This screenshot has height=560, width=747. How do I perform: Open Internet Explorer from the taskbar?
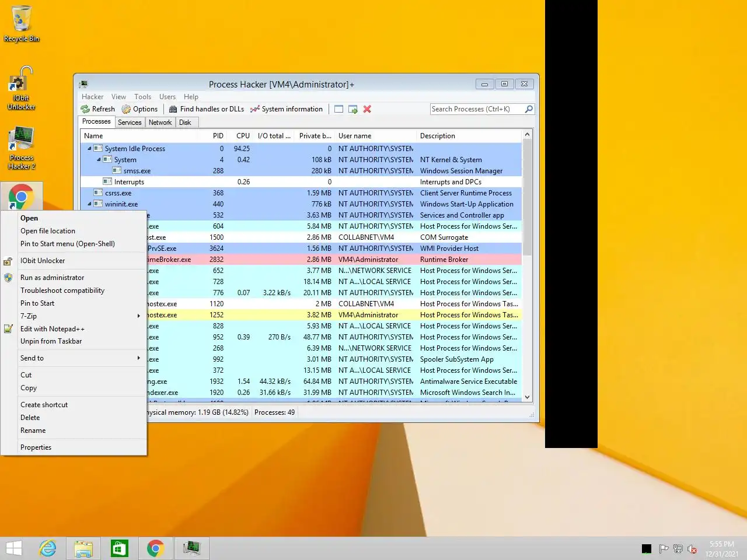(48, 548)
